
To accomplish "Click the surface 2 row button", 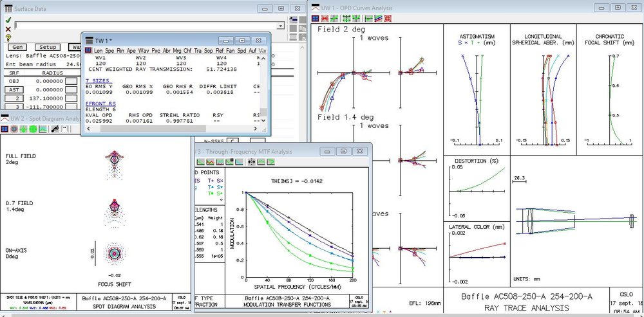I will coord(14,98).
